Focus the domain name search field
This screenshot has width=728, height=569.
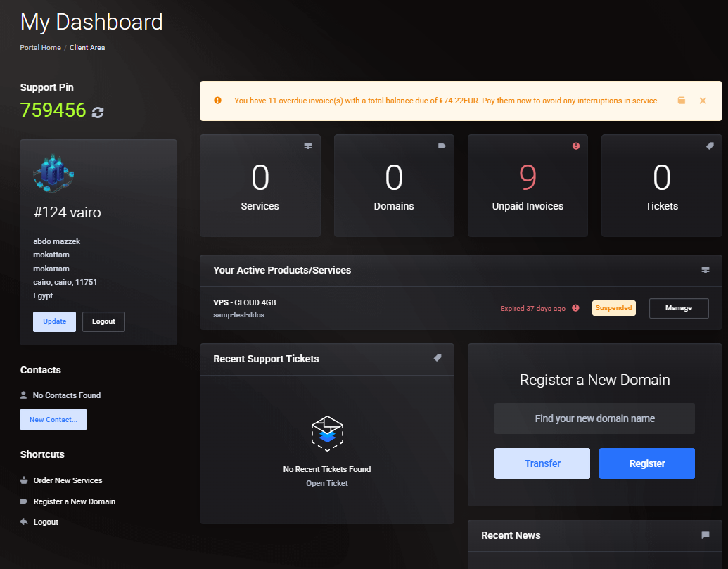tap(595, 418)
